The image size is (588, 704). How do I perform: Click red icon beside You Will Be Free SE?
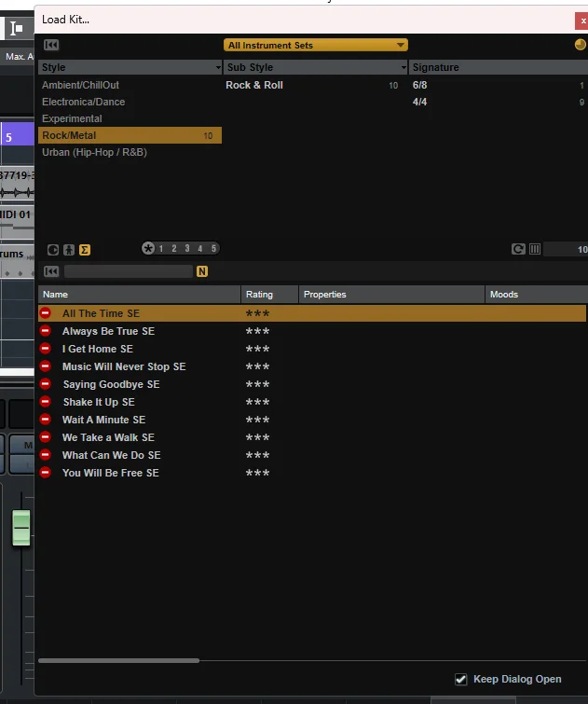tap(46, 473)
